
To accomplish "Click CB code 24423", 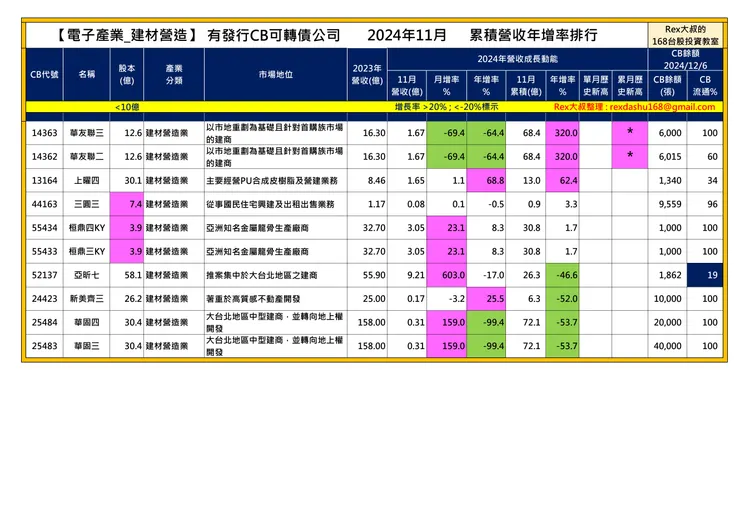I will [44, 298].
